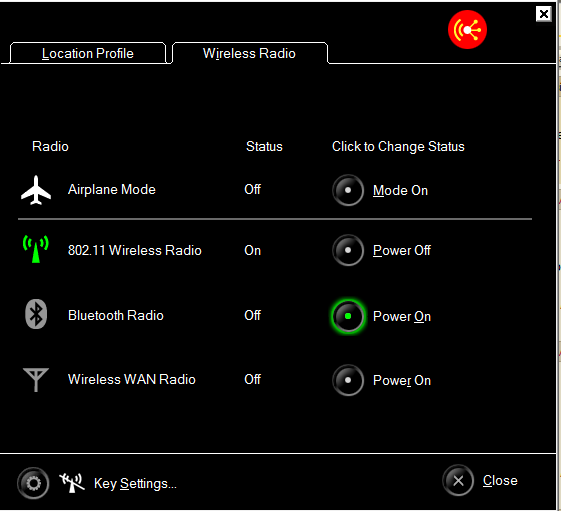Click the Off status for Airplane Mode

[253, 189]
